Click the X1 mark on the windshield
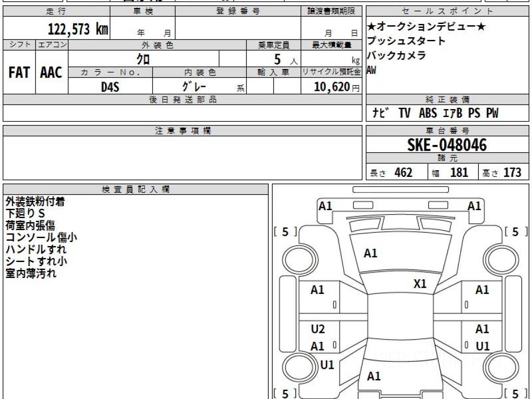The width and height of the screenshot is (532, 399). (x=420, y=284)
